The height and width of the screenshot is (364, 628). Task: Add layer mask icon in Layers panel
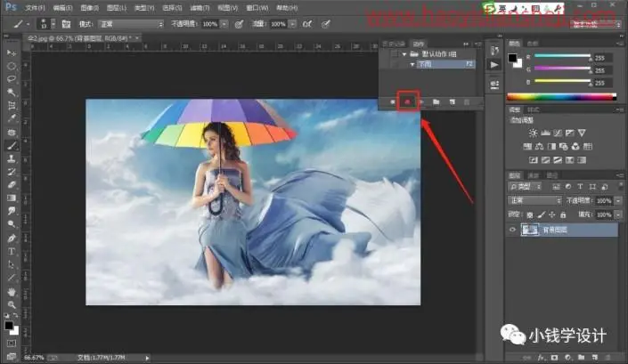pyautogui.click(x=555, y=357)
